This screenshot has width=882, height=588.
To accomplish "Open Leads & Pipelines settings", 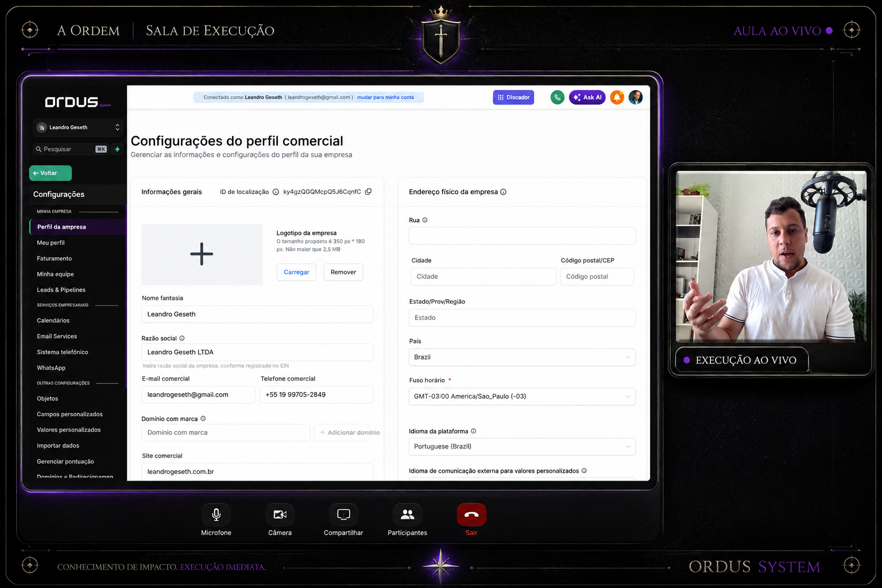I will pos(61,290).
